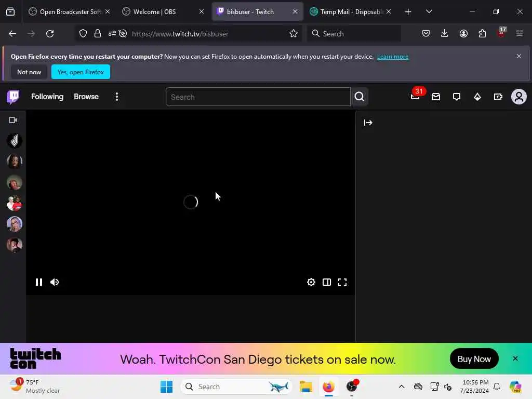Open the sixth sidebar channel avatar, dark-haired bearded man
The height and width of the screenshot is (399, 532).
[x=14, y=245]
